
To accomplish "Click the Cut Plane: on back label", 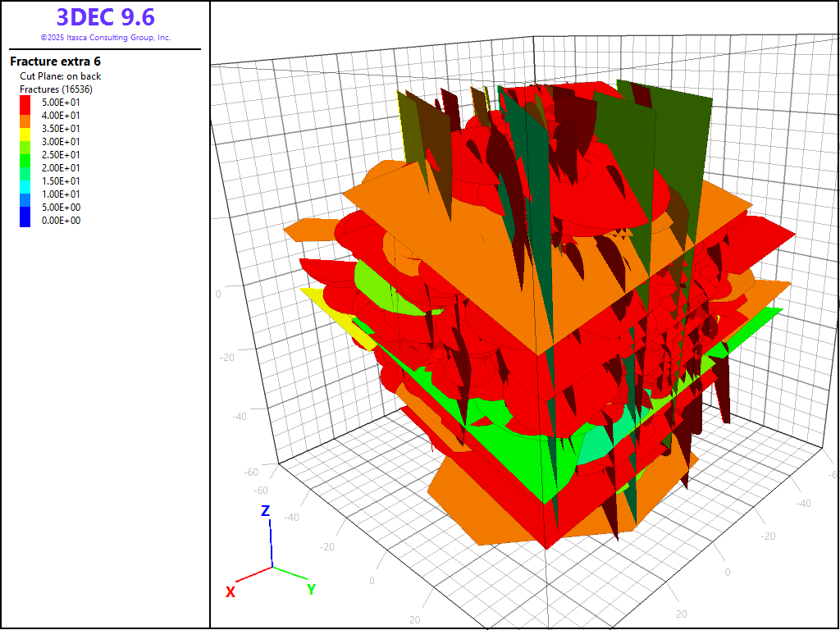I will [61, 76].
